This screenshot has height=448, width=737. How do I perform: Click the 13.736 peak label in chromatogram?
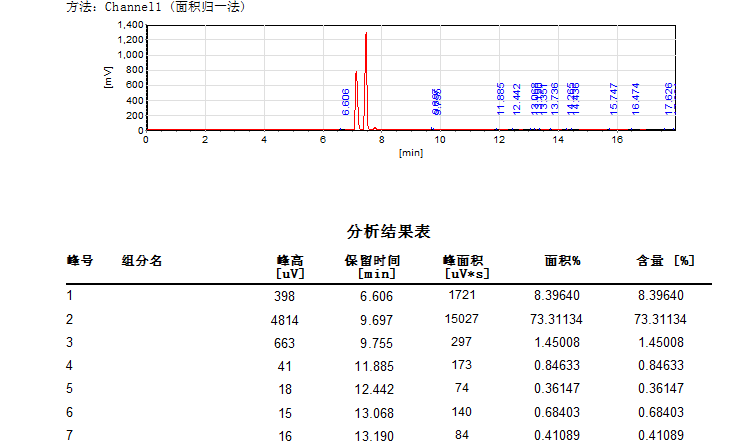click(555, 99)
